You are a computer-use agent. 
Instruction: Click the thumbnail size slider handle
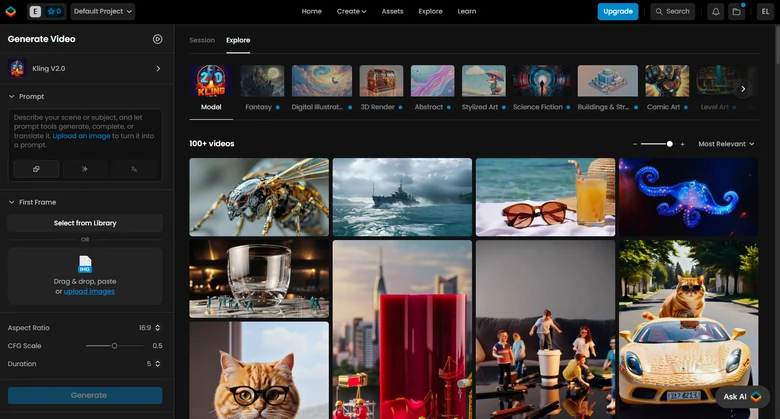click(x=670, y=144)
